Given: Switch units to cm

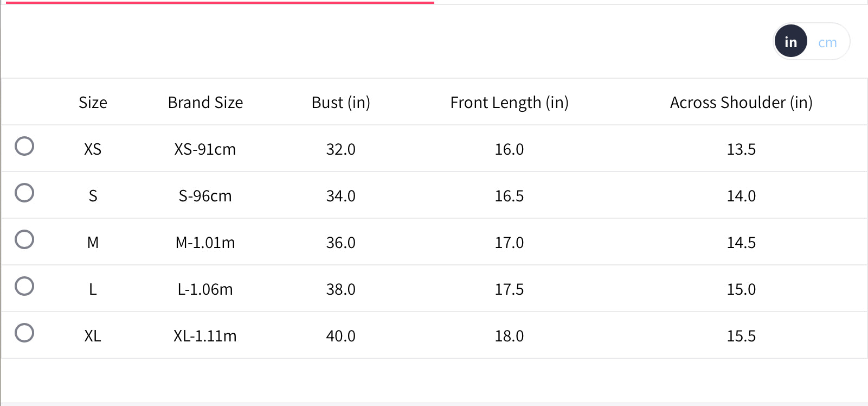Looking at the screenshot, I should 827,42.
